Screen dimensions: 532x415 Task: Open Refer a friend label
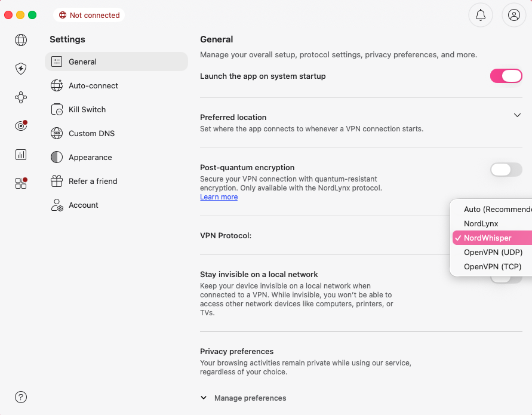point(93,181)
